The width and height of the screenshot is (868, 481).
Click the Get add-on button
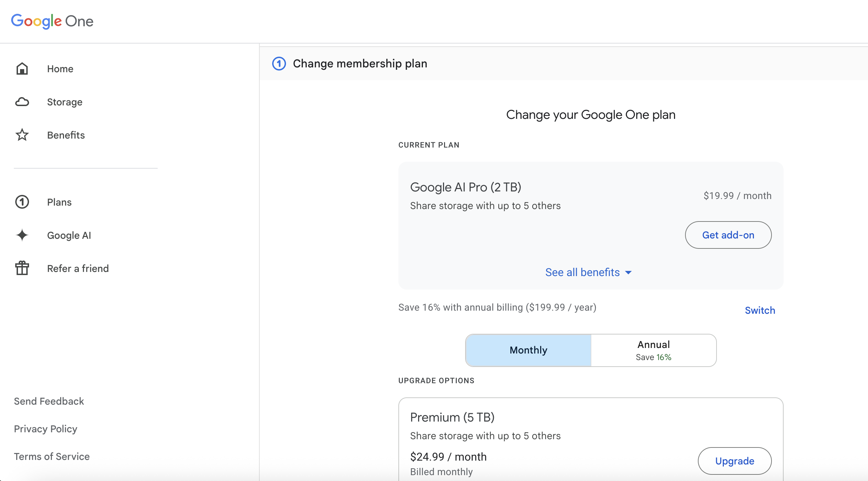(x=728, y=235)
